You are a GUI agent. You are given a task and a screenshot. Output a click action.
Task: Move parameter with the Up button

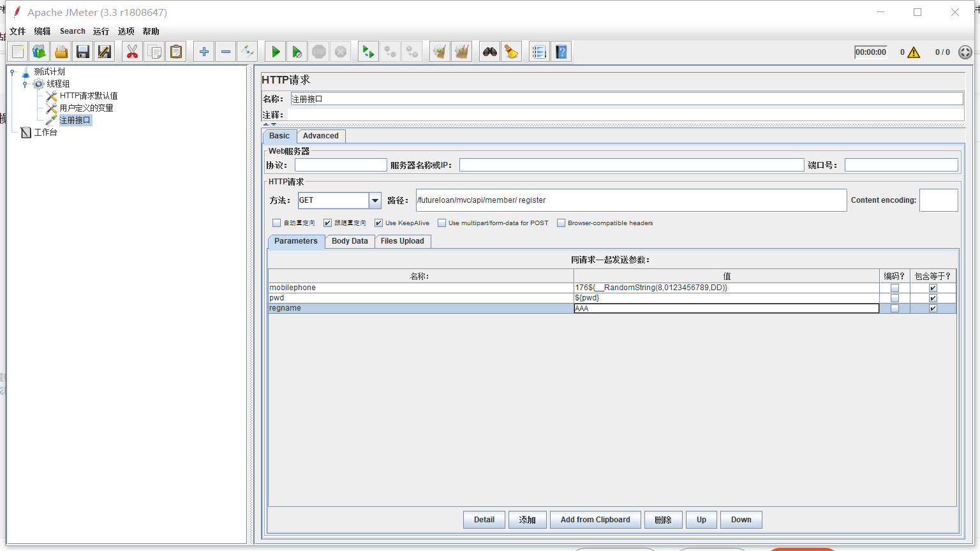coord(702,520)
